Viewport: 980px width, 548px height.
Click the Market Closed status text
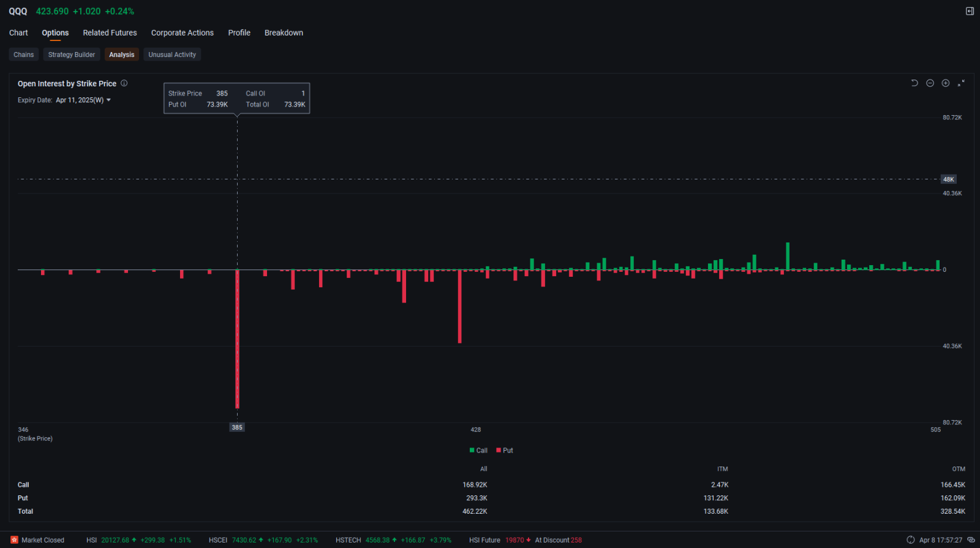43,540
